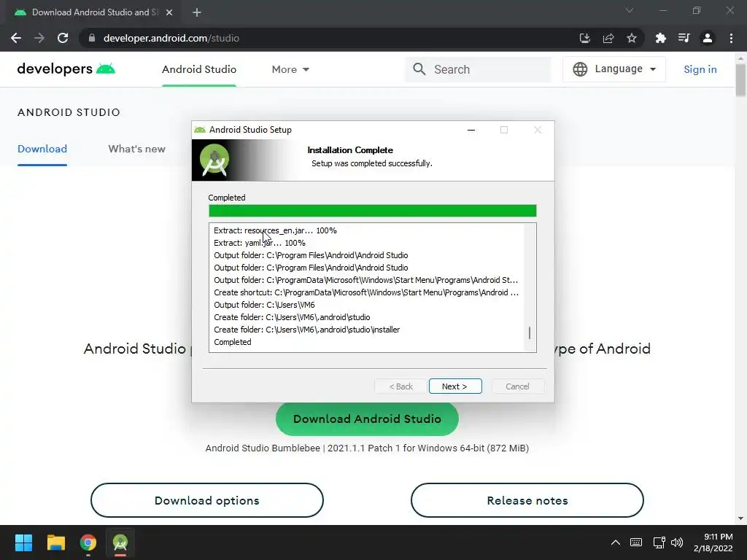Viewport: 747px width, 560px height.
Task: Bookmark page with star icon
Action: pos(632,38)
